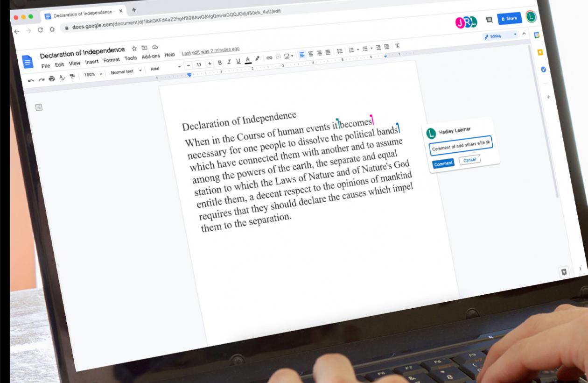Screen dimensions: 588x383
Task: Select the Paint format roller
Action: coord(72,77)
